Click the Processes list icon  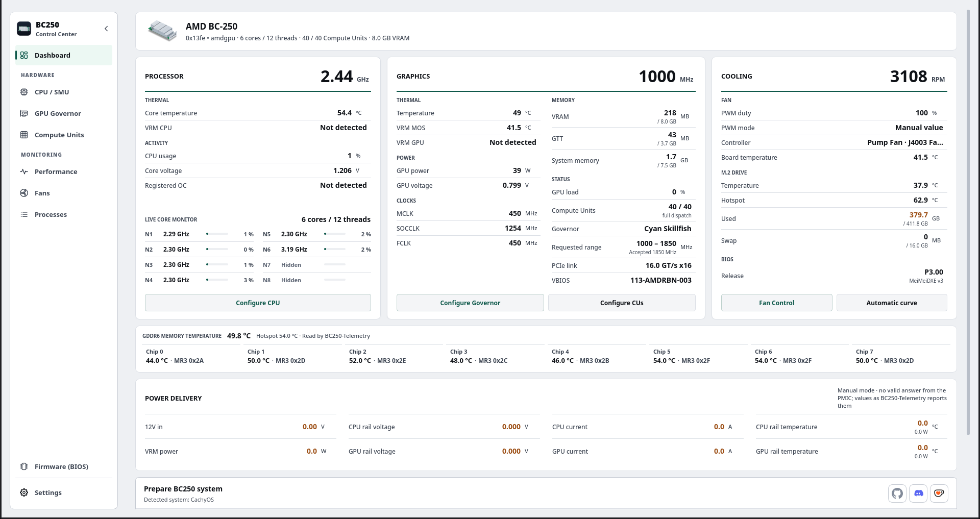click(x=24, y=214)
